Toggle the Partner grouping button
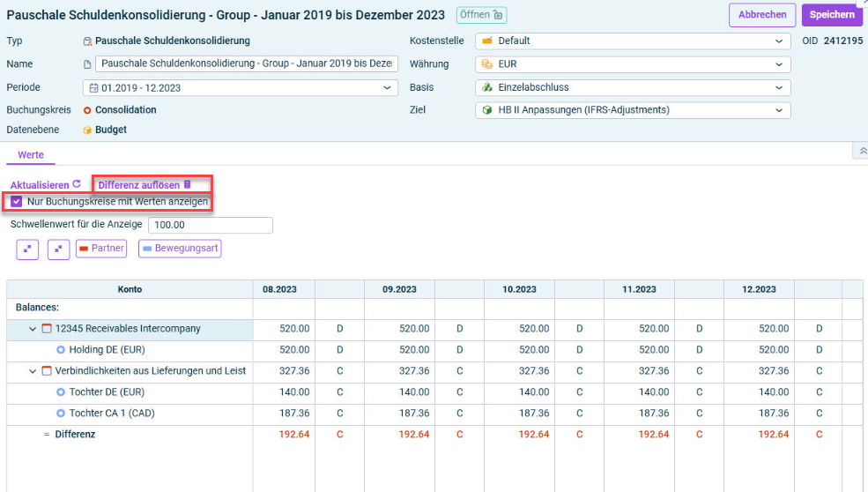Screen dimensions: 868x492 [x=101, y=250]
